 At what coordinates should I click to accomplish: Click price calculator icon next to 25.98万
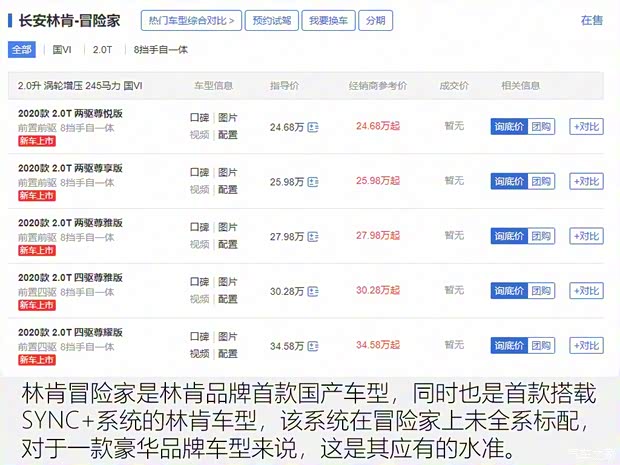pyautogui.click(x=313, y=182)
